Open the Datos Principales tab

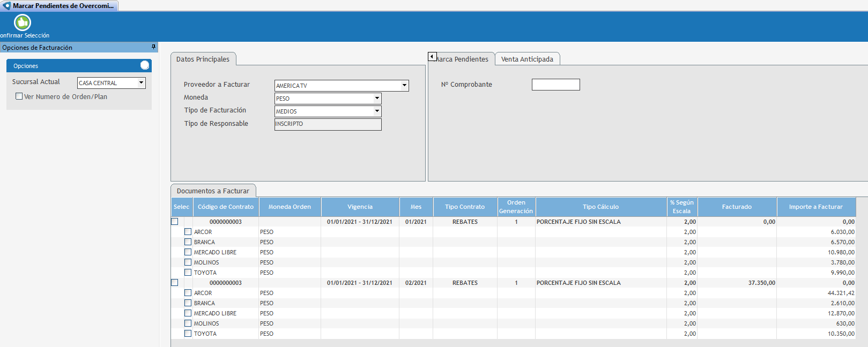[203, 59]
